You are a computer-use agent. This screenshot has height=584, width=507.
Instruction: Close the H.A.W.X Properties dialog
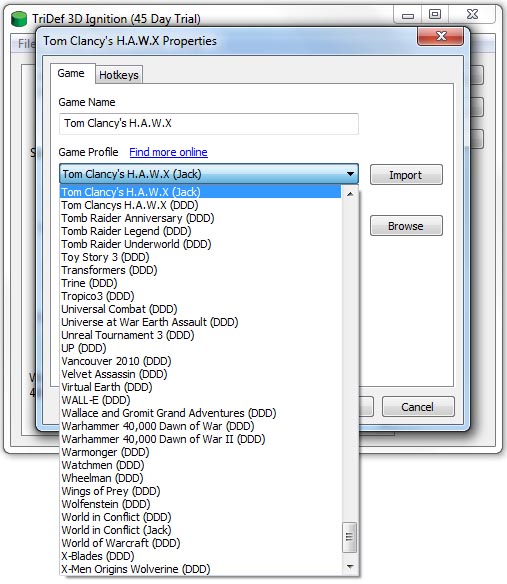tap(441, 36)
